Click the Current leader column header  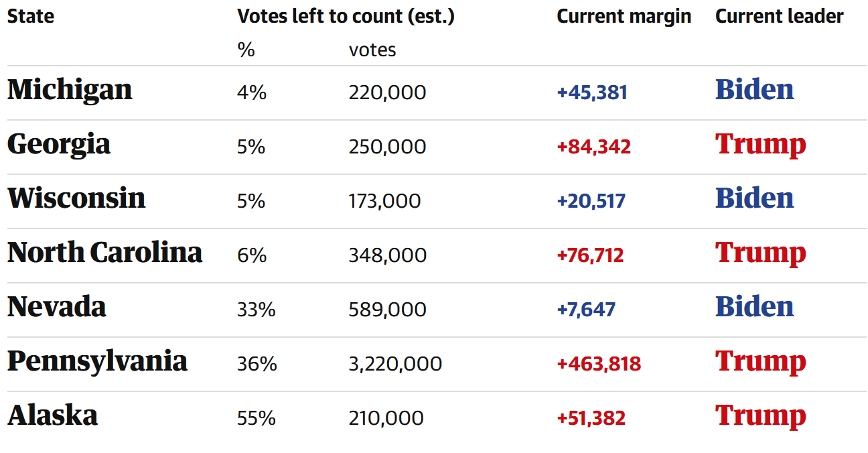point(779,17)
